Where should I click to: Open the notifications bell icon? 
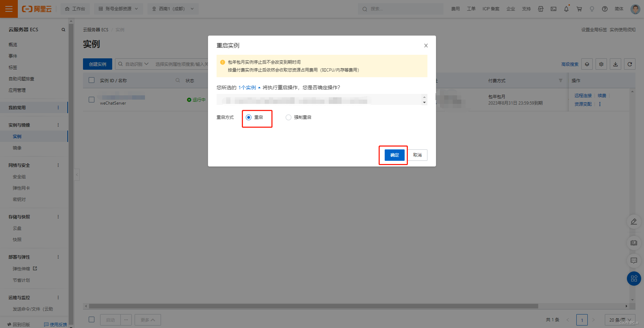click(x=566, y=9)
